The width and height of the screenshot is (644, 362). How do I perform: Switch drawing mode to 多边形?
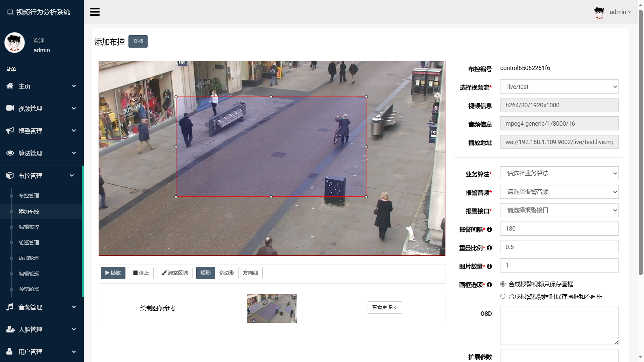click(227, 273)
